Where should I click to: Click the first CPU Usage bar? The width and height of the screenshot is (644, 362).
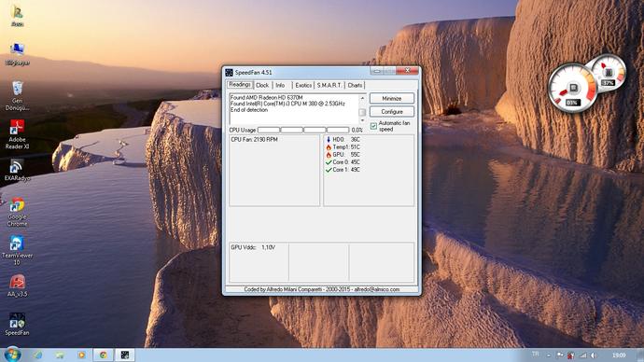(x=269, y=130)
